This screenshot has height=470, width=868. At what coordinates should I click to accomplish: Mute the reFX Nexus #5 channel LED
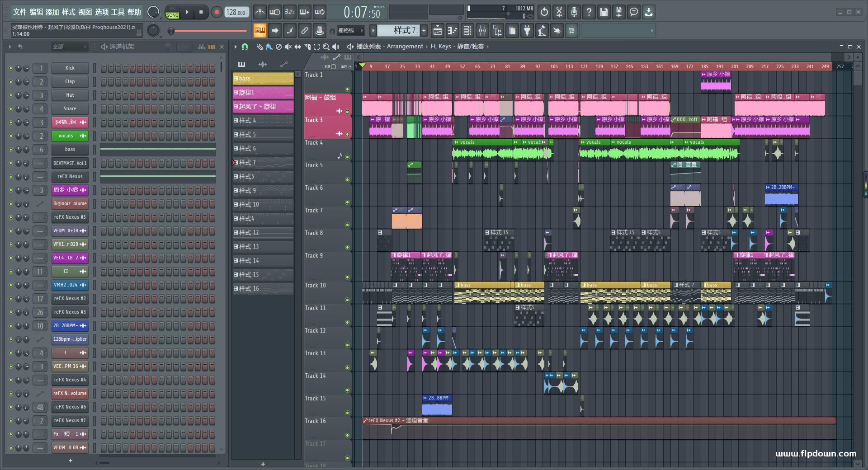tap(11, 217)
